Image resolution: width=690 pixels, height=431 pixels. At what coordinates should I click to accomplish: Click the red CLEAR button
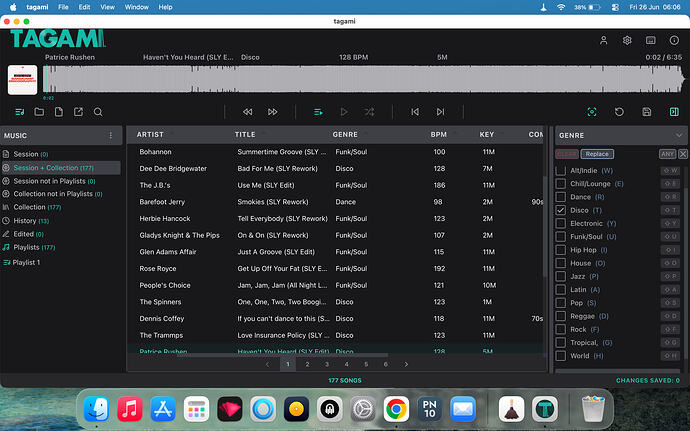pyautogui.click(x=567, y=154)
